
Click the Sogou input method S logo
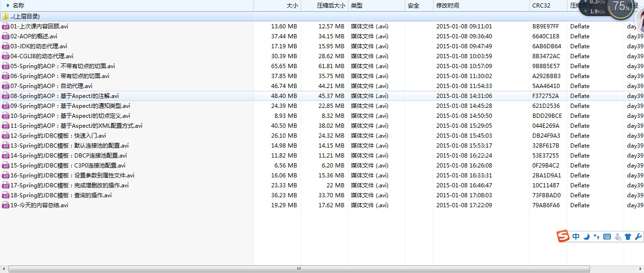tap(563, 236)
